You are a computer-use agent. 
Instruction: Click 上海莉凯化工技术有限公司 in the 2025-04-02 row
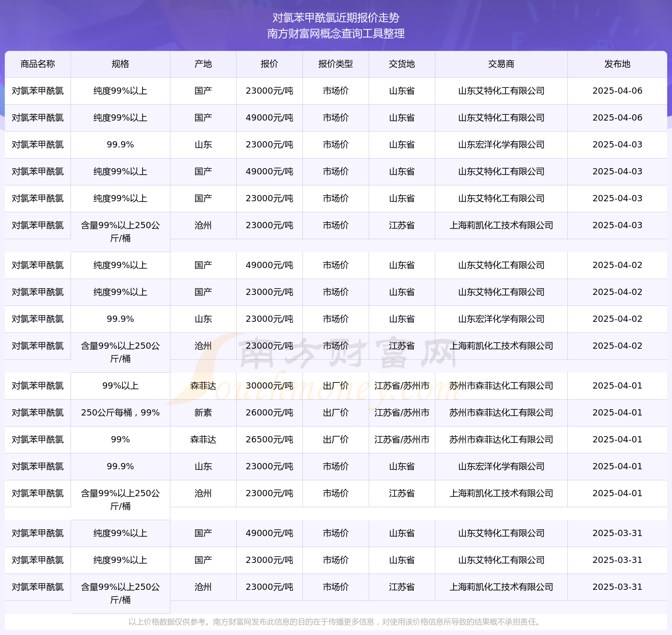501,346
